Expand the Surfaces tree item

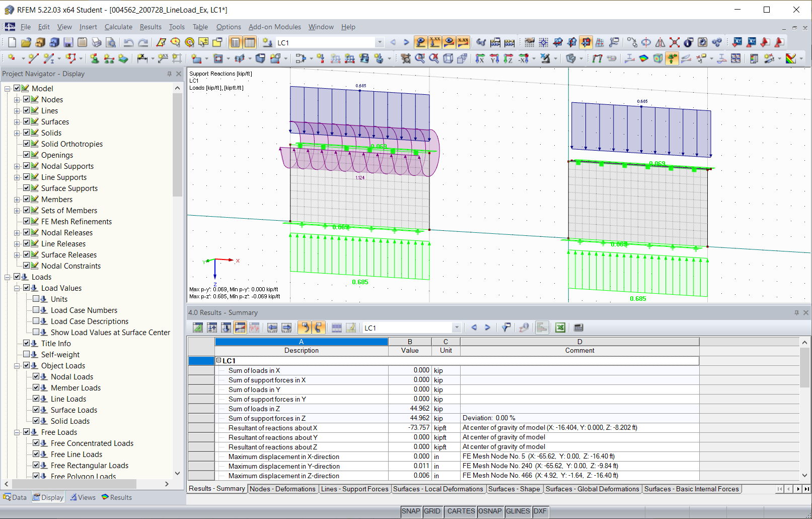pyautogui.click(x=16, y=121)
